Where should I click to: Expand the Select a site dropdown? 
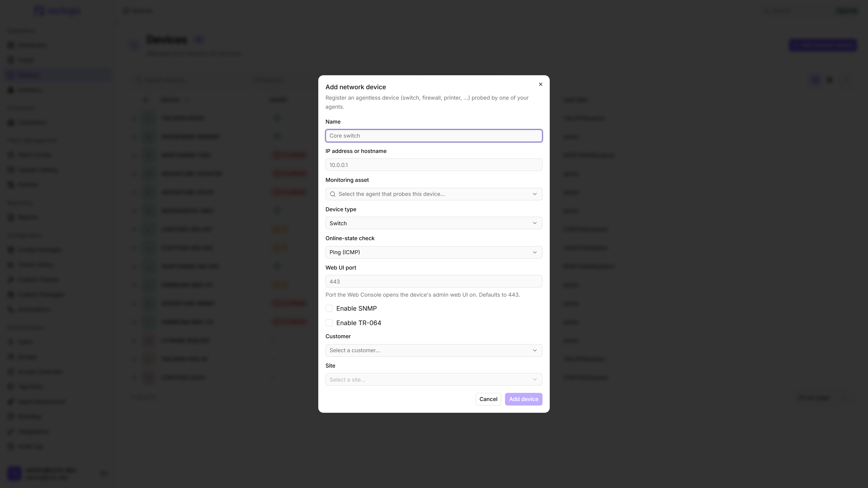tap(434, 380)
